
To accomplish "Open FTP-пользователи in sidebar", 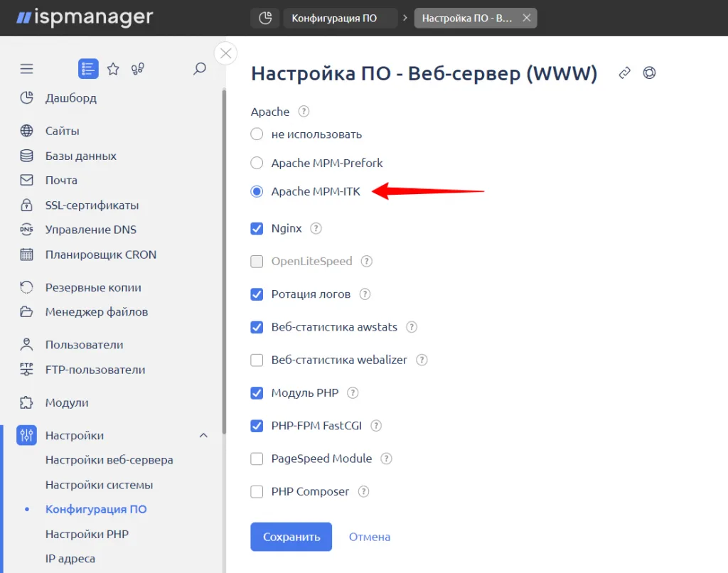I will pyautogui.click(x=95, y=370).
